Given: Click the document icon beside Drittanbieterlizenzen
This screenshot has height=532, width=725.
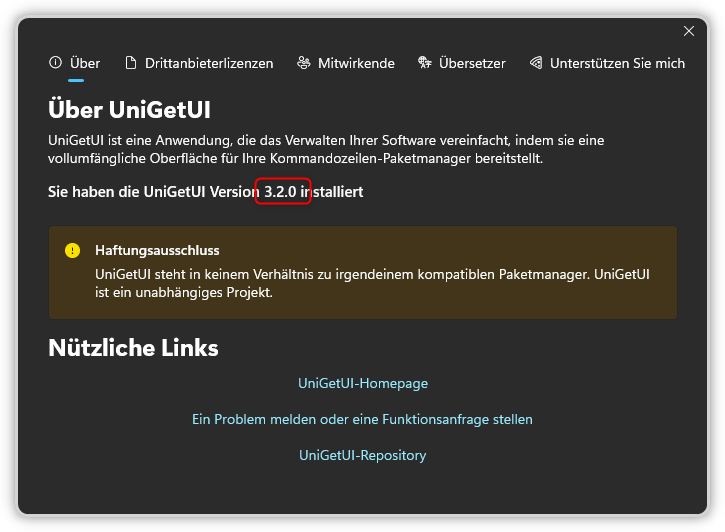Looking at the screenshot, I should tap(131, 63).
